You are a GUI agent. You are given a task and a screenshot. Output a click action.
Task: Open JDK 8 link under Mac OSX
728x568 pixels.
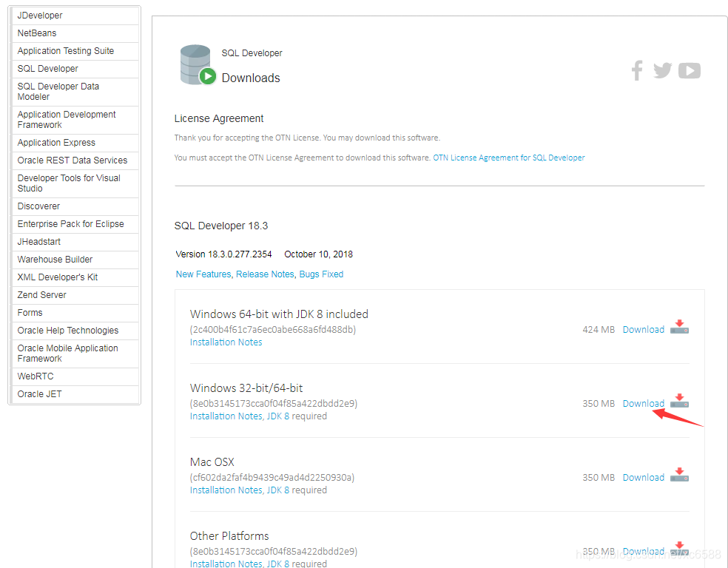[278, 490]
